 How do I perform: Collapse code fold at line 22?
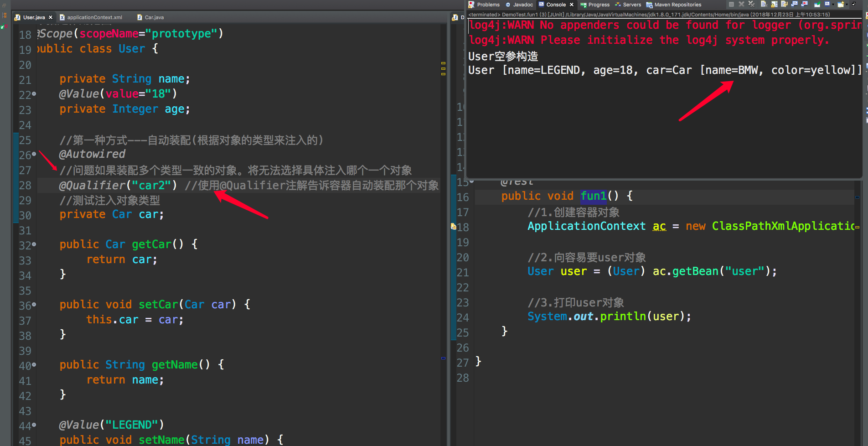point(34,94)
